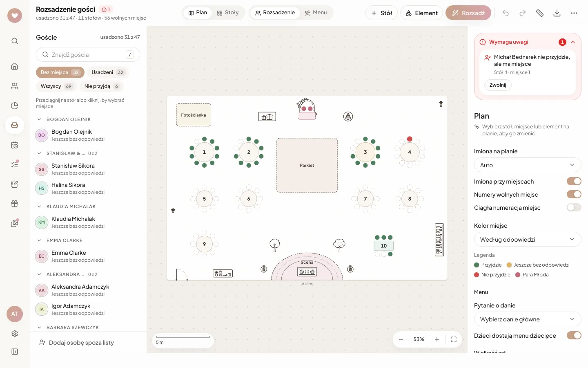Click Dodaj osobę spoza listy
Viewport: 588px width, 368px height.
76,343
